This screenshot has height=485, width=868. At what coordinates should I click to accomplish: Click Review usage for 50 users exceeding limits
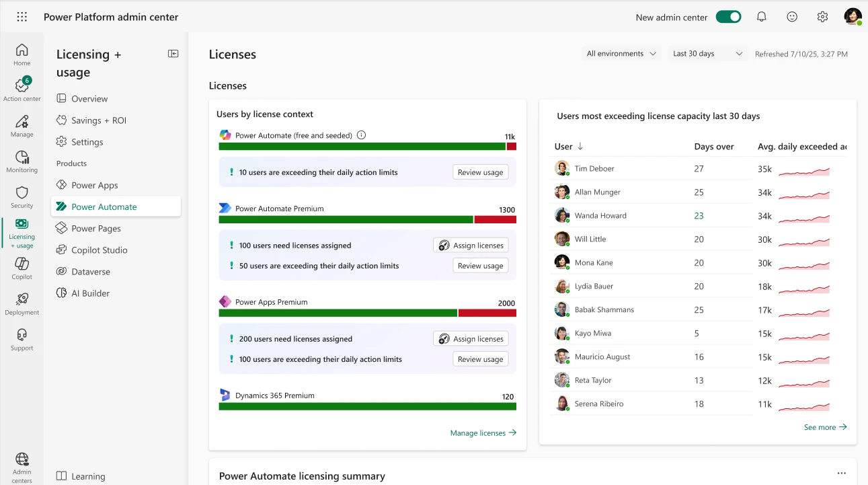[481, 266]
